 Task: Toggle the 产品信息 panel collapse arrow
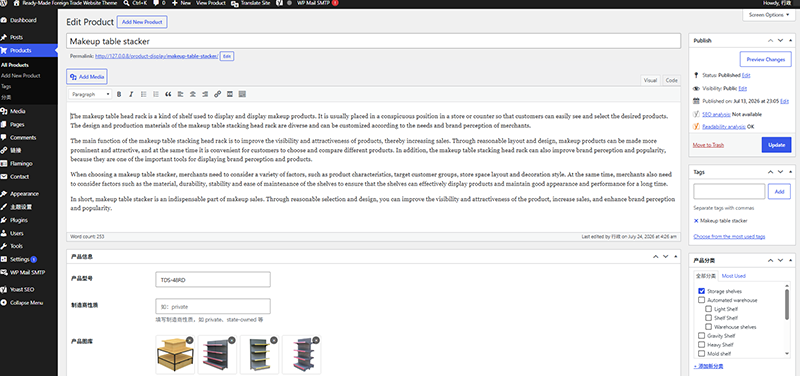pos(676,257)
